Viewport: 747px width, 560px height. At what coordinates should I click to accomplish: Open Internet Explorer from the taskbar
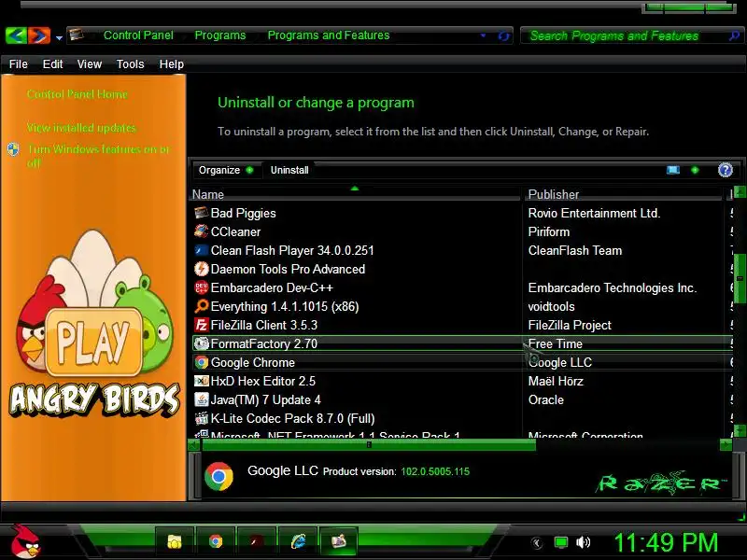pyautogui.click(x=298, y=541)
